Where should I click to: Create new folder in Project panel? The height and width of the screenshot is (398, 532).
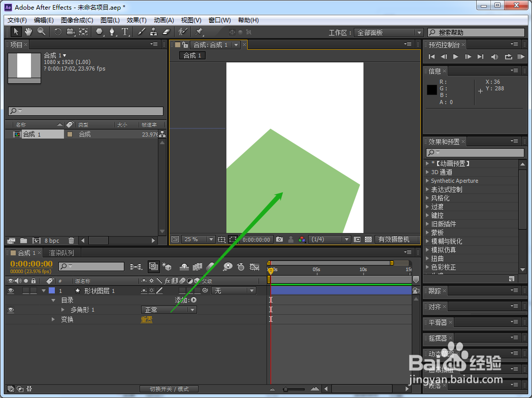pos(23,241)
